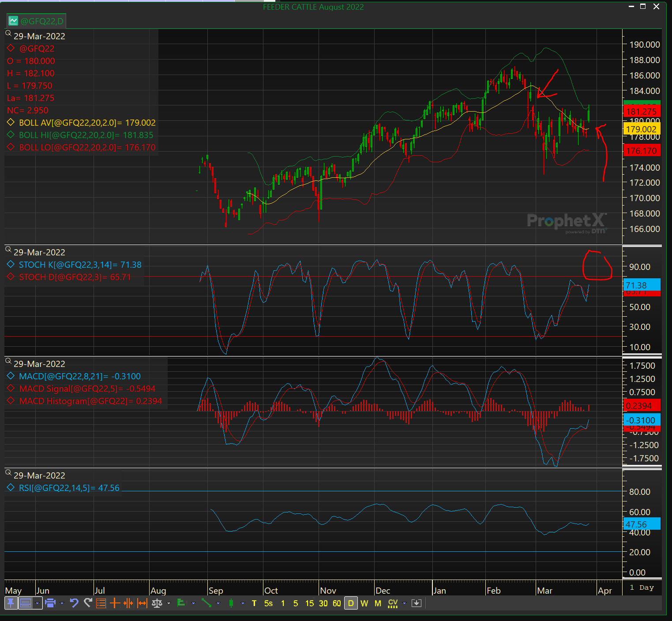Click the printer icon
The height and width of the screenshot is (621, 672).
point(50,603)
